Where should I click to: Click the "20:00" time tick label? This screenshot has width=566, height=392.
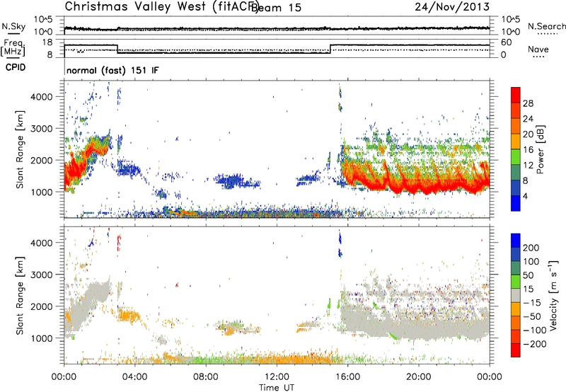click(419, 377)
